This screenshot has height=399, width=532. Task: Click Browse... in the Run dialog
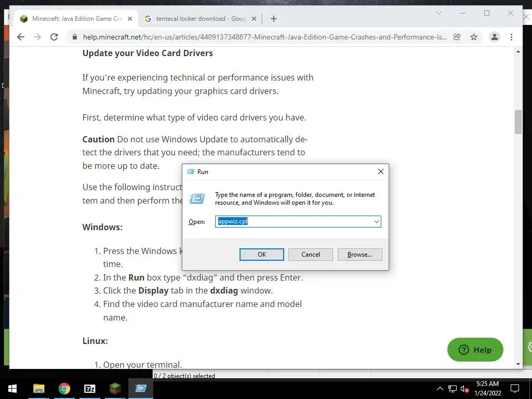tap(360, 255)
